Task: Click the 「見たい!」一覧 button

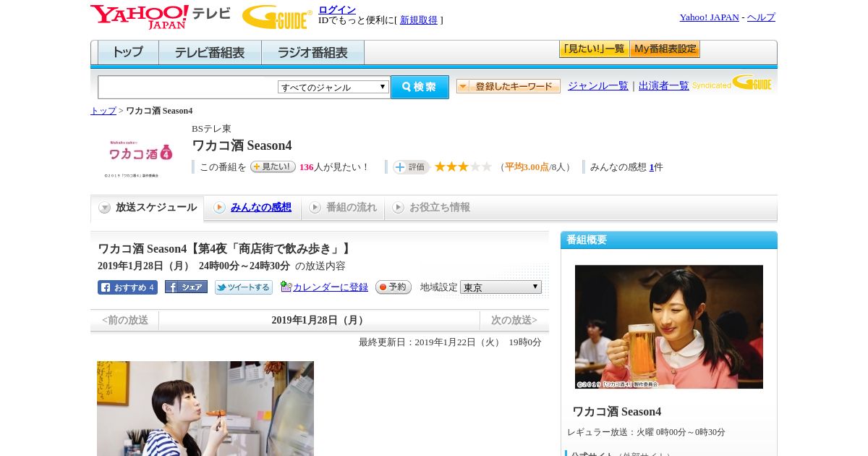Action: coord(594,49)
